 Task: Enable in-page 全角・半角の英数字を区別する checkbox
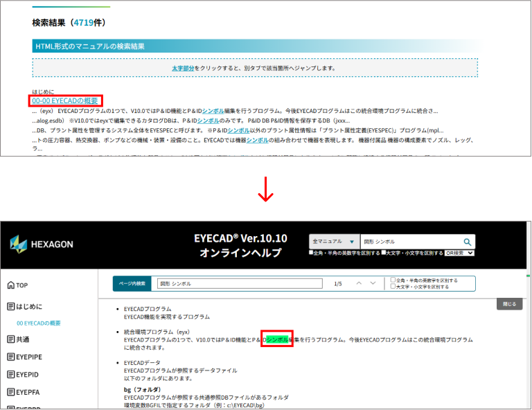click(393, 280)
